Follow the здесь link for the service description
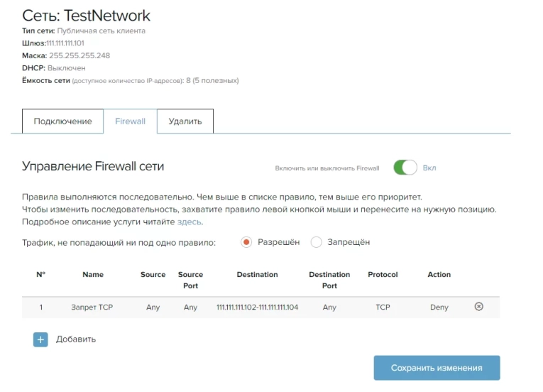543x392 pixels. (x=190, y=222)
